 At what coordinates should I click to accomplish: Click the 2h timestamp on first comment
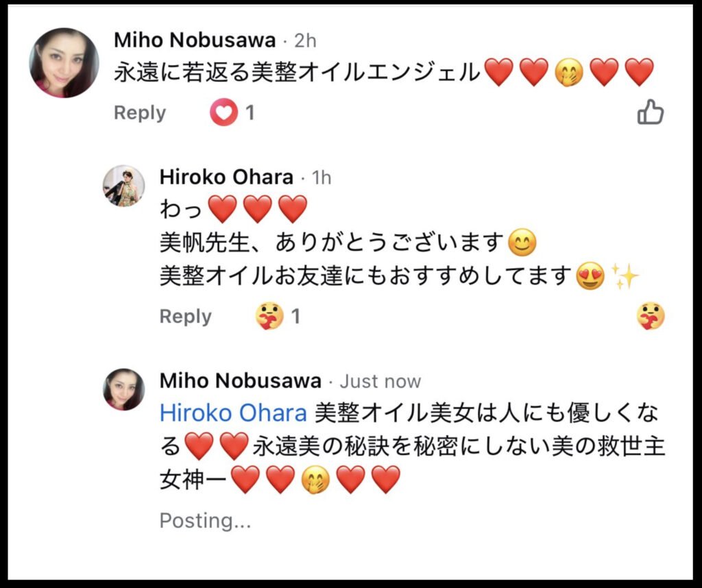(306, 40)
